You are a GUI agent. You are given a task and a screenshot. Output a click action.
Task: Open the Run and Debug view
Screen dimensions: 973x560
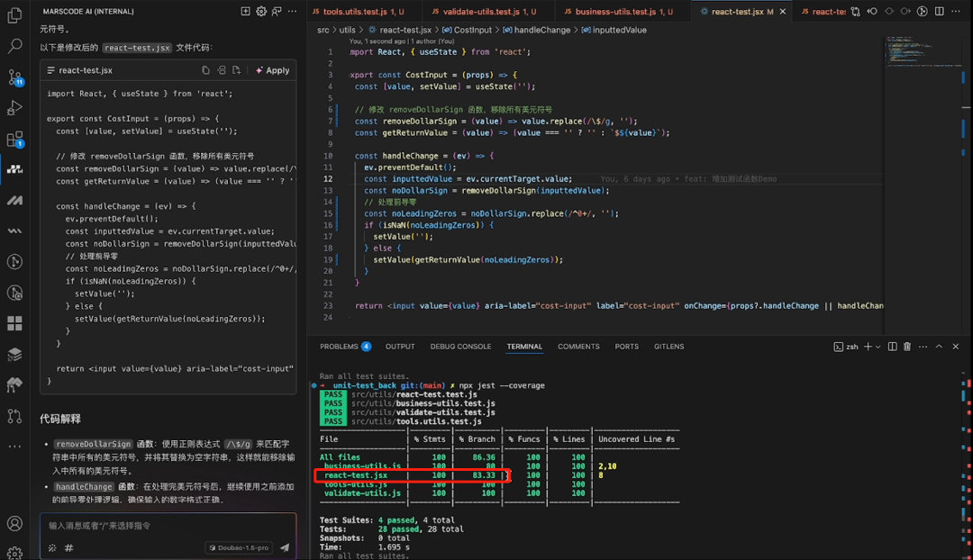(x=14, y=108)
